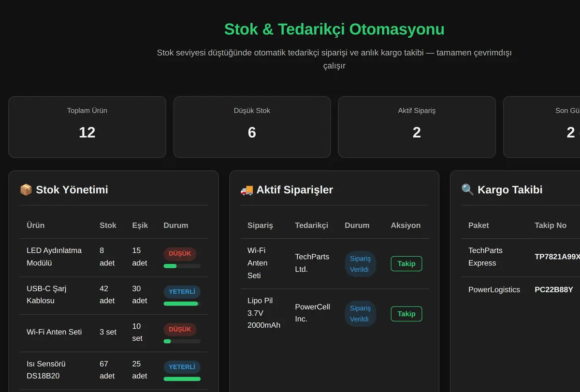Screen dimensions: 580x392
Task: Click LED Aydınlatma Modülü stock level bar
Action: click(x=182, y=266)
